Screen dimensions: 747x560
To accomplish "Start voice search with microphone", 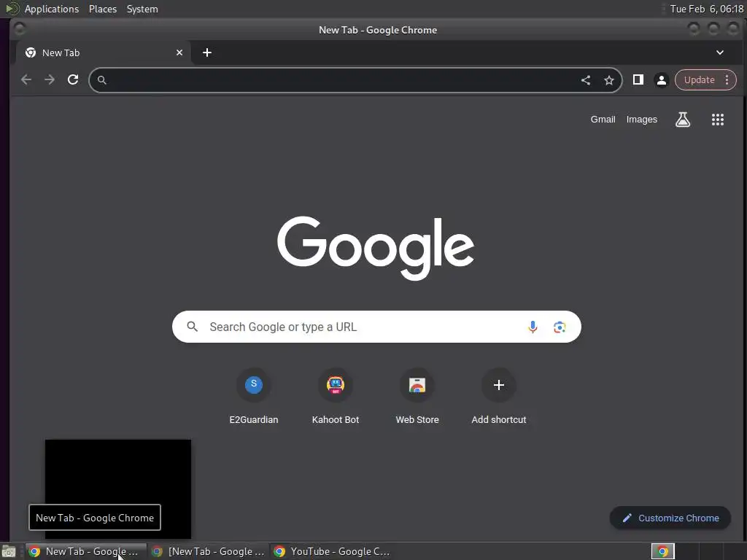I will click(533, 327).
